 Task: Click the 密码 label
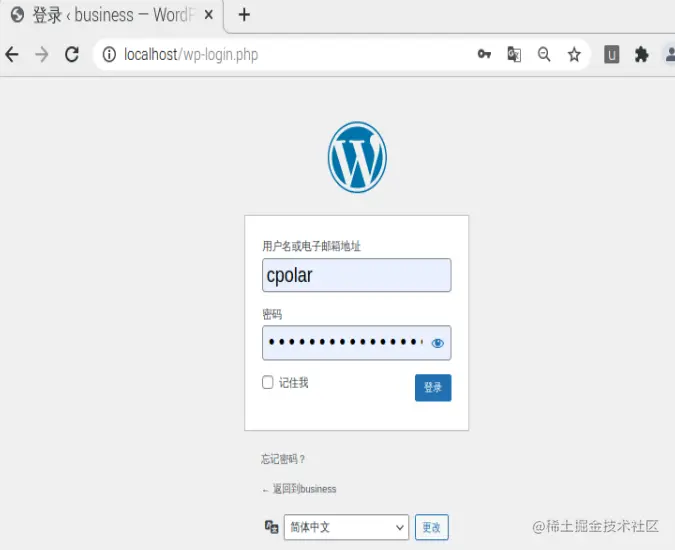pyautogui.click(x=272, y=315)
